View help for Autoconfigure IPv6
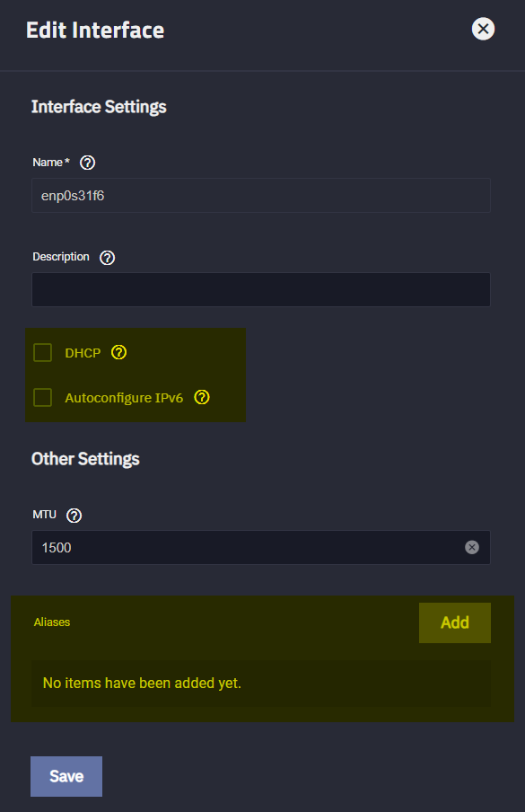This screenshot has width=525, height=812. 202,397
